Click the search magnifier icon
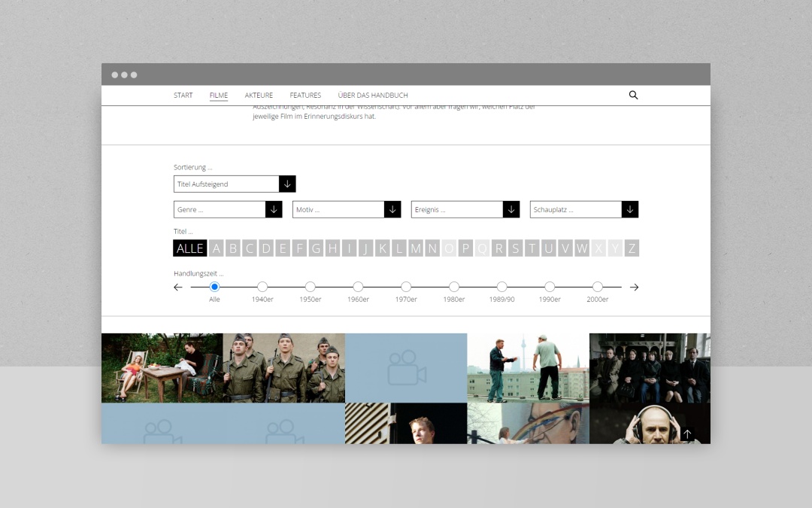The width and height of the screenshot is (812, 508). point(633,95)
